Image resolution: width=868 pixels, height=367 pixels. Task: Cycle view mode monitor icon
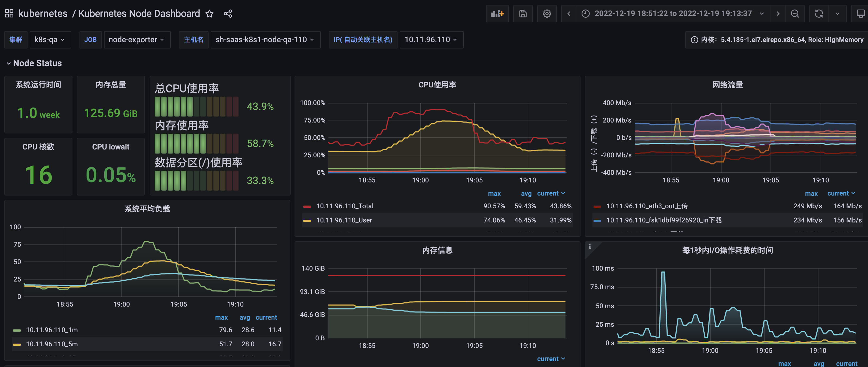tap(860, 14)
